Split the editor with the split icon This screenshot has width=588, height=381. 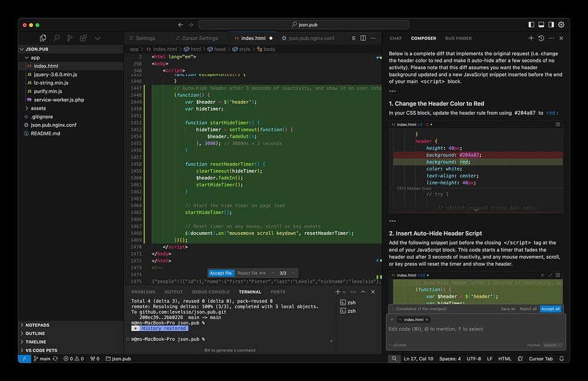pos(363,38)
